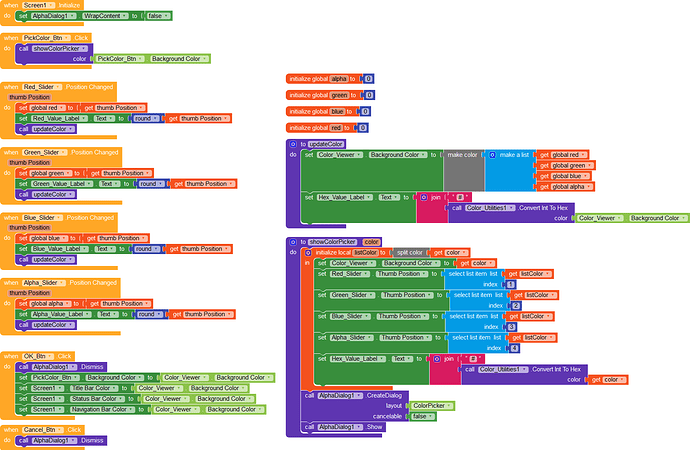690x450 pixels.
Task: Click the gear on initialize local listColor block
Action: click(x=307, y=252)
